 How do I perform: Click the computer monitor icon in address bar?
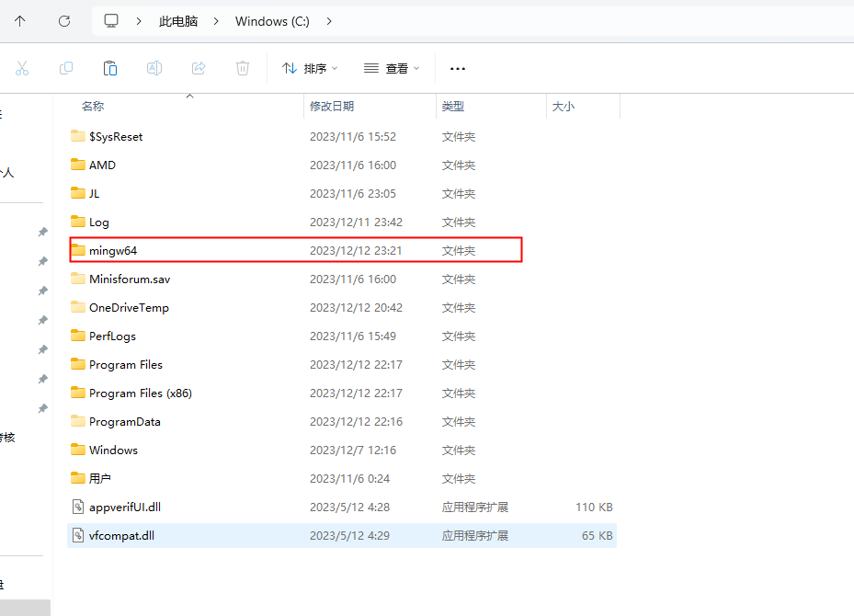[111, 21]
